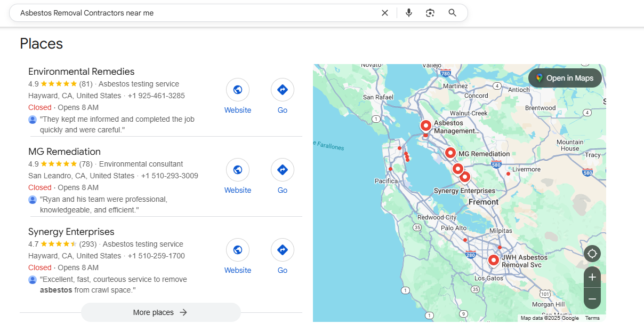This screenshot has width=644, height=331.
Task: Open Environmental Remedies website globe icon
Action: point(238,90)
